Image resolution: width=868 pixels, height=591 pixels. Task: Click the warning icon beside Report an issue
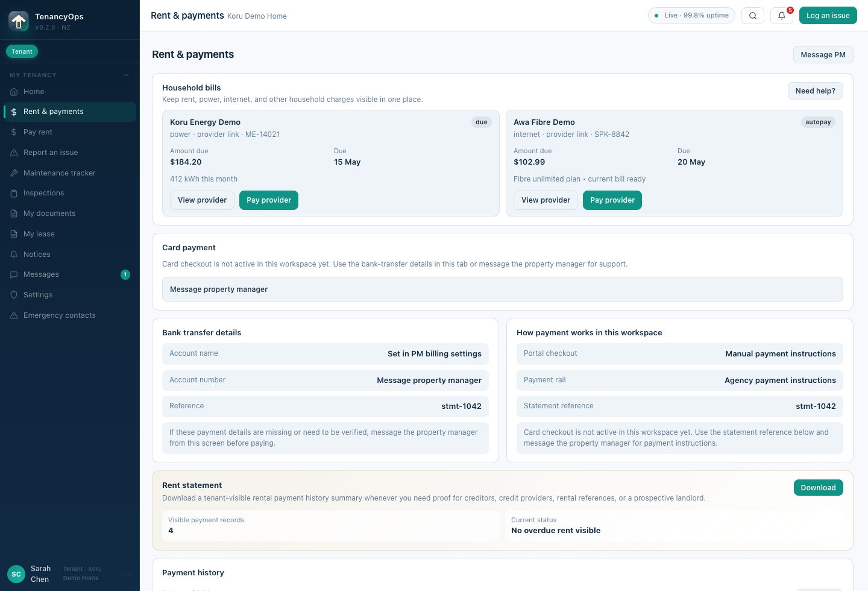coord(14,153)
